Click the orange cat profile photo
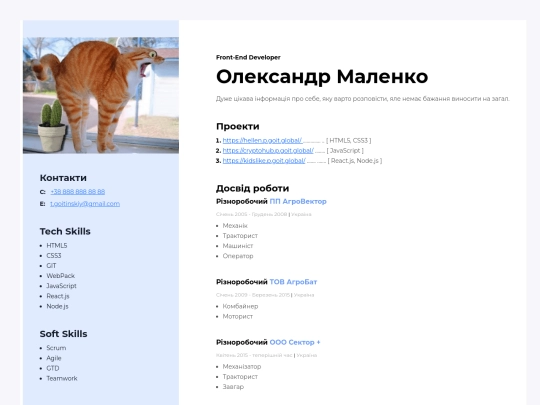 [101, 95]
